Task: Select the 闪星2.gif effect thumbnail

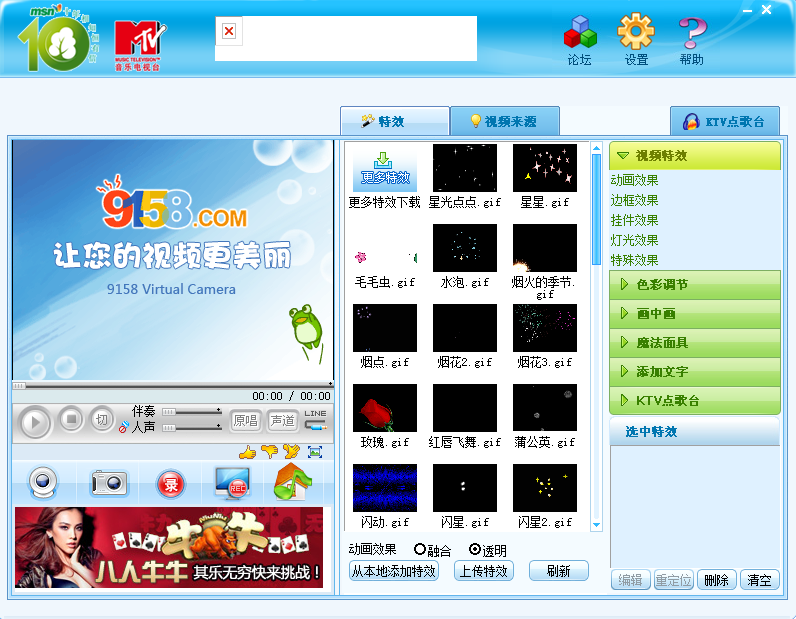Action: (545, 488)
